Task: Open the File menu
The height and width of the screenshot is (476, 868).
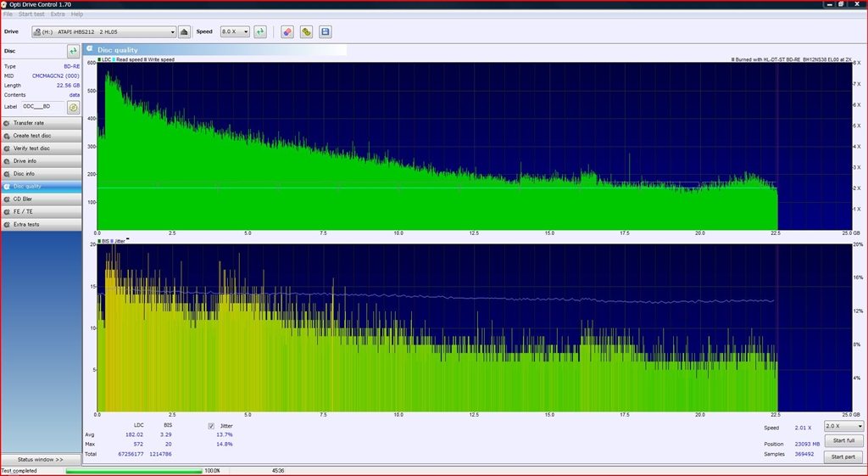Action: pos(8,14)
